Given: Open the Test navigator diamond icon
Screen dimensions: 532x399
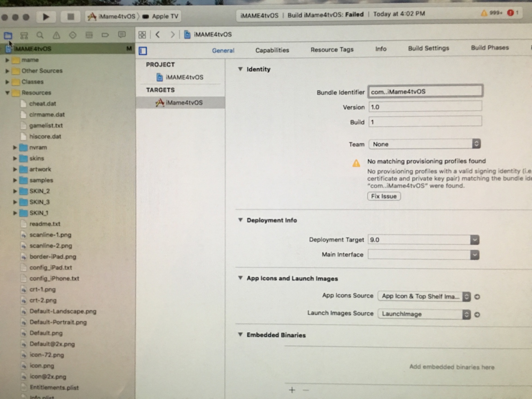Looking at the screenshot, I should 73,35.
